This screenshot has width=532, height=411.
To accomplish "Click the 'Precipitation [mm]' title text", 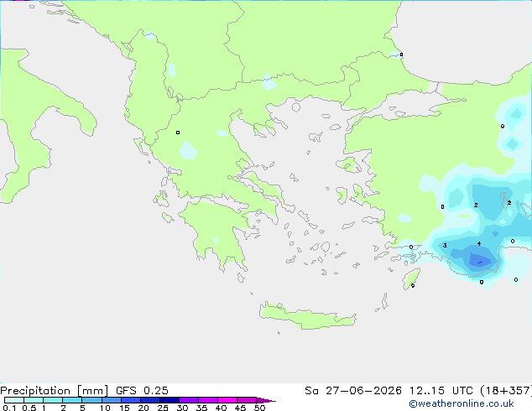I will coord(54,391).
